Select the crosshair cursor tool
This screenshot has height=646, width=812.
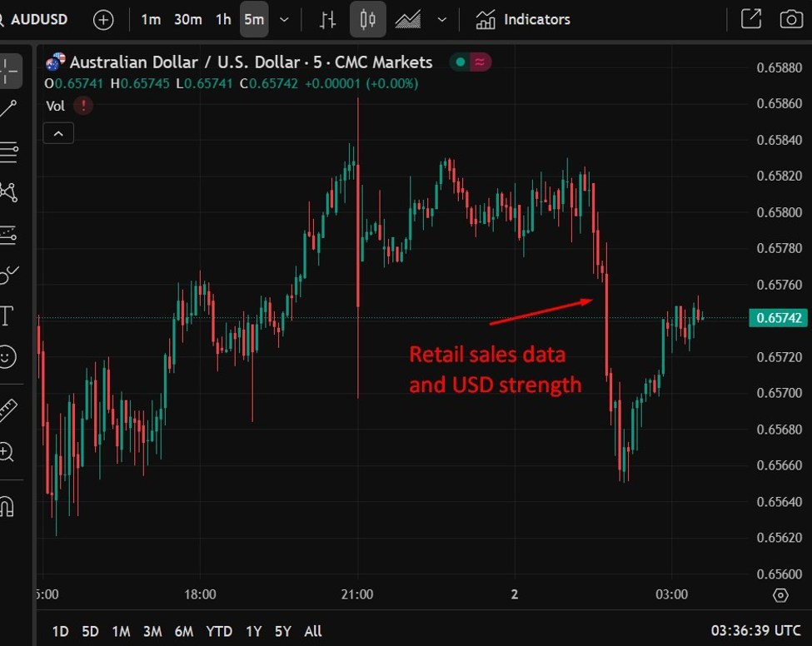pyautogui.click(x=9, y=72)
